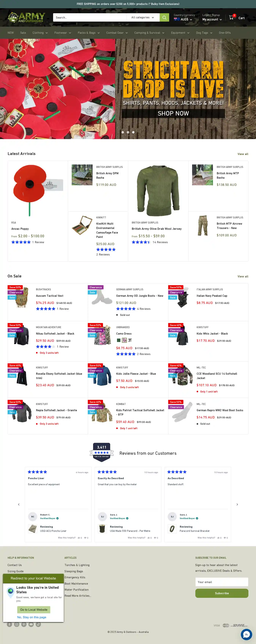Open the TikTok social icon in footer
This screenshot has width=256, height=644.
pyautogui.click(x=38, y=624)
